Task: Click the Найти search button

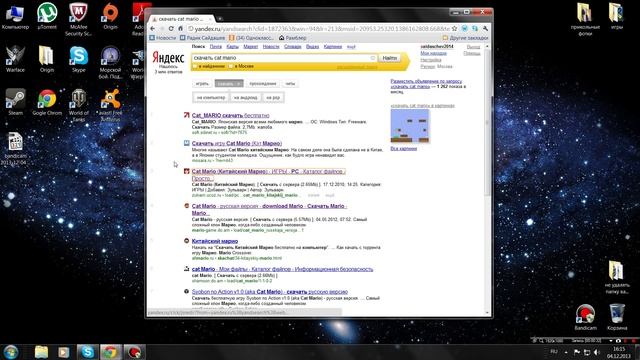Action: click(x=389, y=58)
